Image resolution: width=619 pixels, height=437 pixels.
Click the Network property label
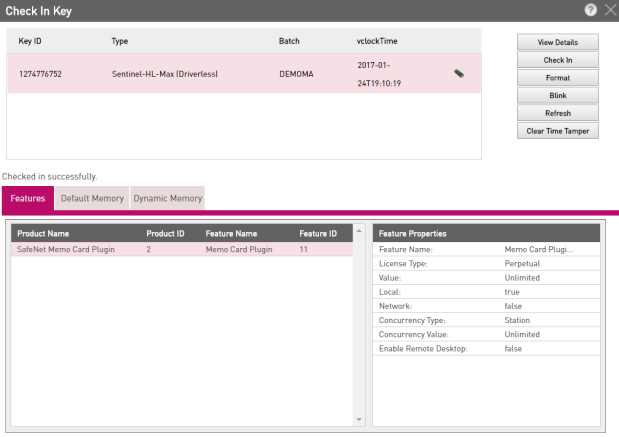[x=395, y=306]
